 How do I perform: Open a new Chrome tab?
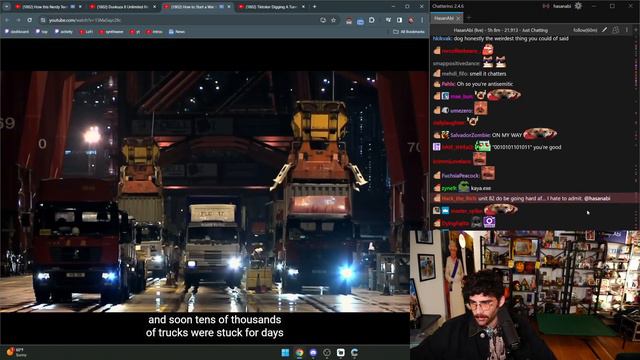click(x=314, y=7)
